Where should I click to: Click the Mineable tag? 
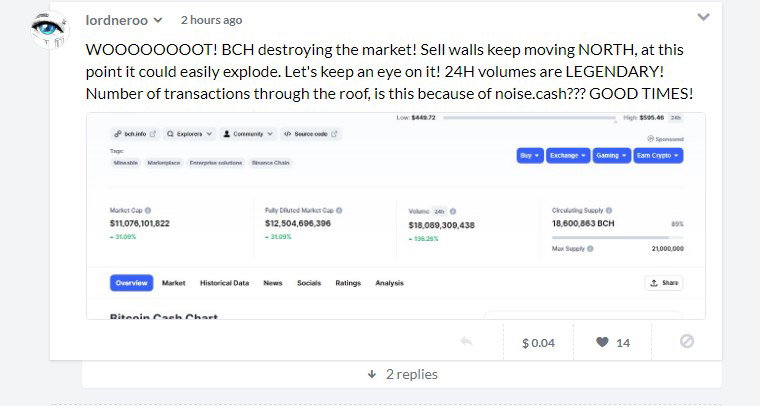coord(126,163)
